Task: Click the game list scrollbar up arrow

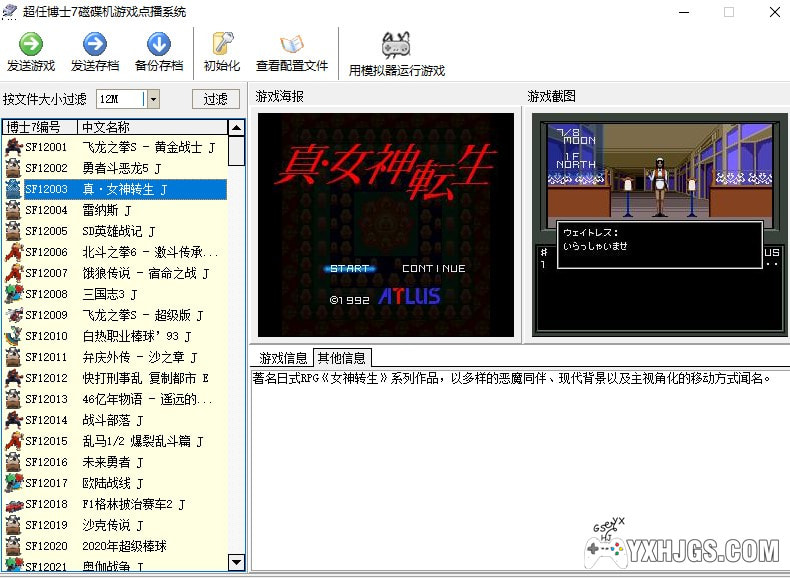Action: [236, 128]
